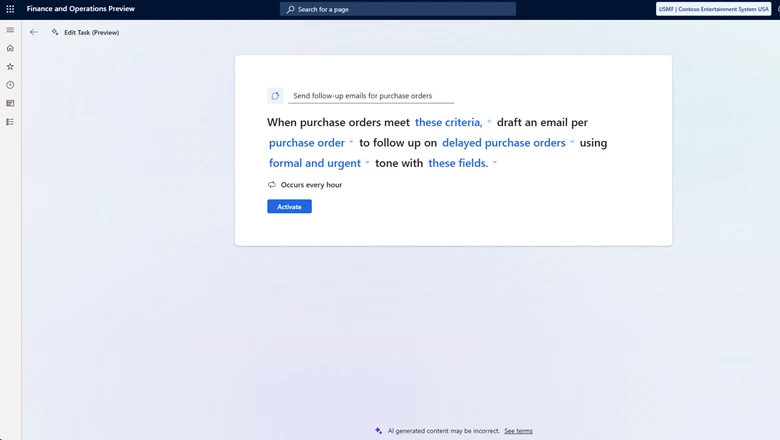Open the app launcher waffle icon
The image size is (780, 440).
click(10, 9)
